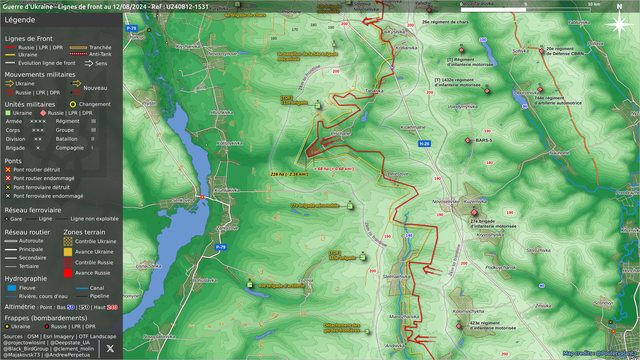Image resolution: width=640 pixels, height=360 pixels.
Task: Click the Lignes de Front legend heading
Action: click(x=29, y=38)
